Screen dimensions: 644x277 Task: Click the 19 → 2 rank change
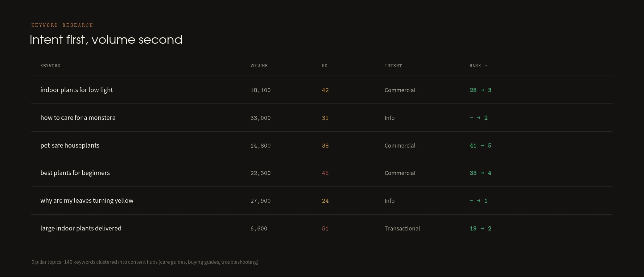tap(480, 228)
